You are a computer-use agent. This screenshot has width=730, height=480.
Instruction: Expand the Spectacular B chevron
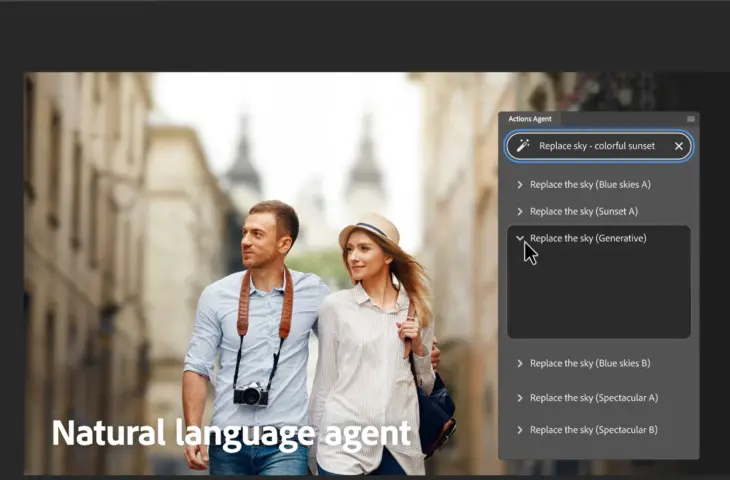click(520, 430)
